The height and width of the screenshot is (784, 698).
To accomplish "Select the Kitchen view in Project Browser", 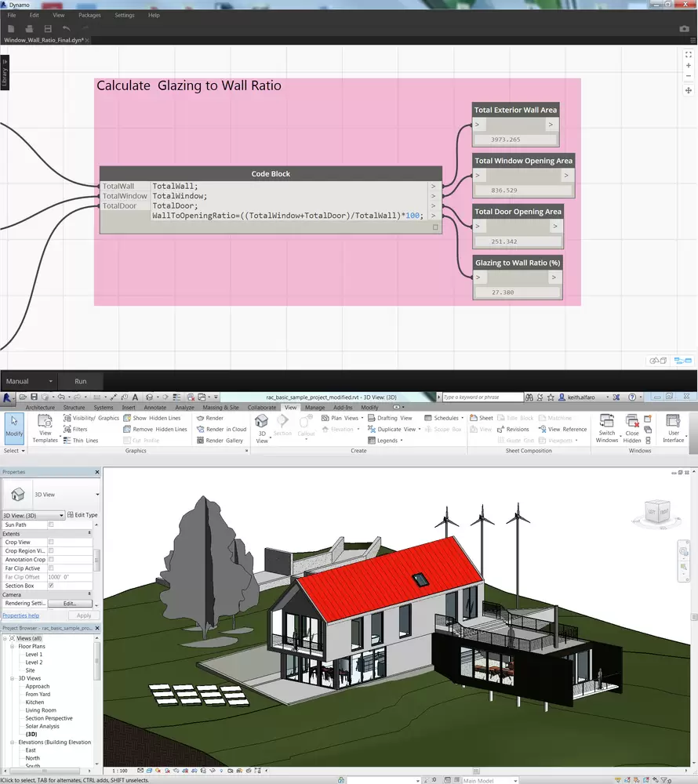I will click(x=35, y=702).
